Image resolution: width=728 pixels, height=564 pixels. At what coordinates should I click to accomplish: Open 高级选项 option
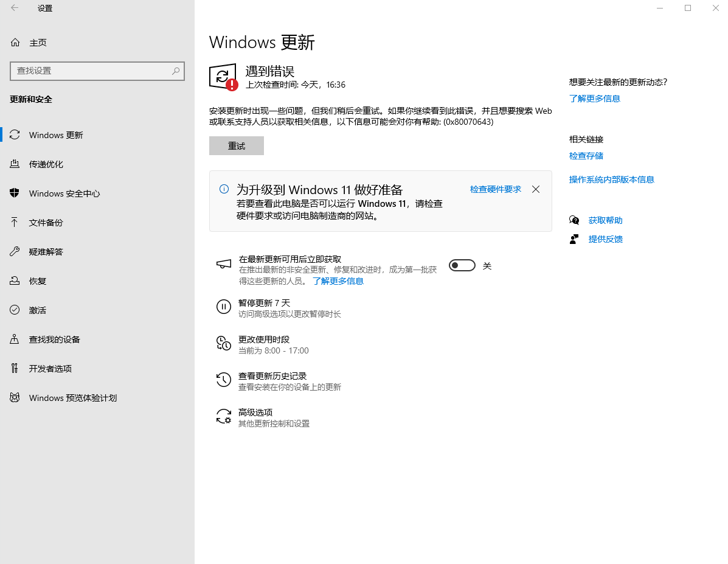[x=263, y=417]
